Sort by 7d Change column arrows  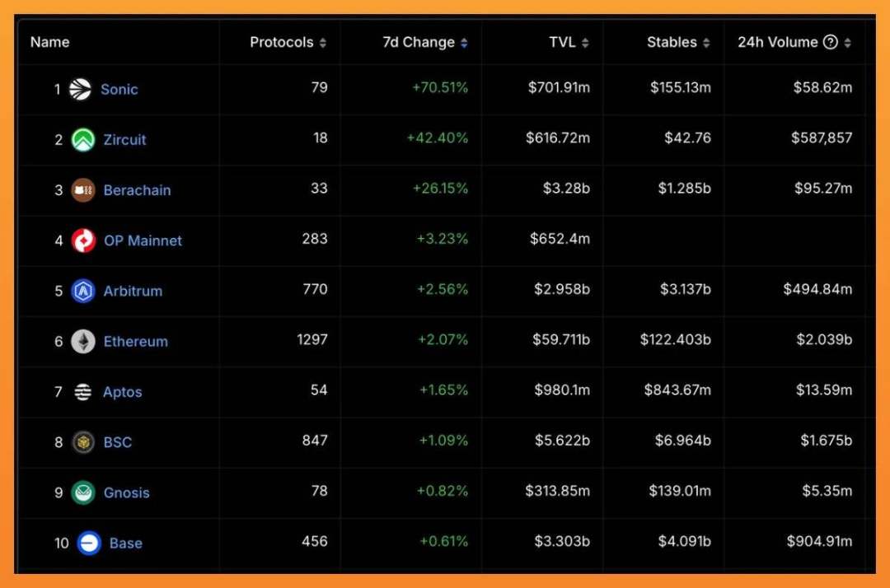coord(464,43)
